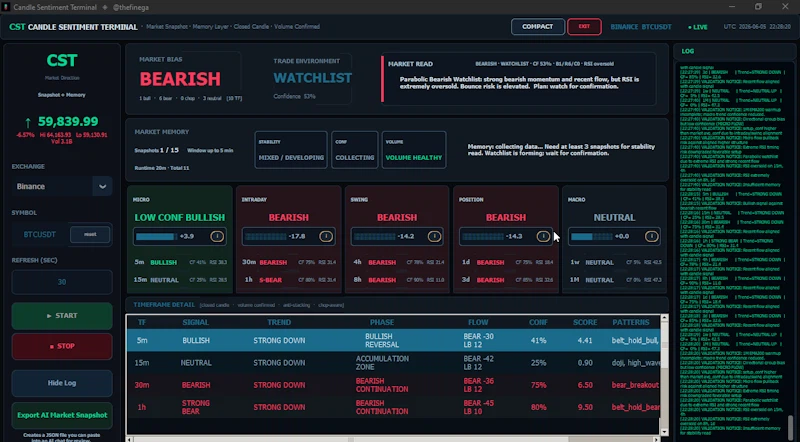This screenshot has height=442, width=800.
Task: Click the 1d BEARISH line in Position card
Action: pos(507,262)
